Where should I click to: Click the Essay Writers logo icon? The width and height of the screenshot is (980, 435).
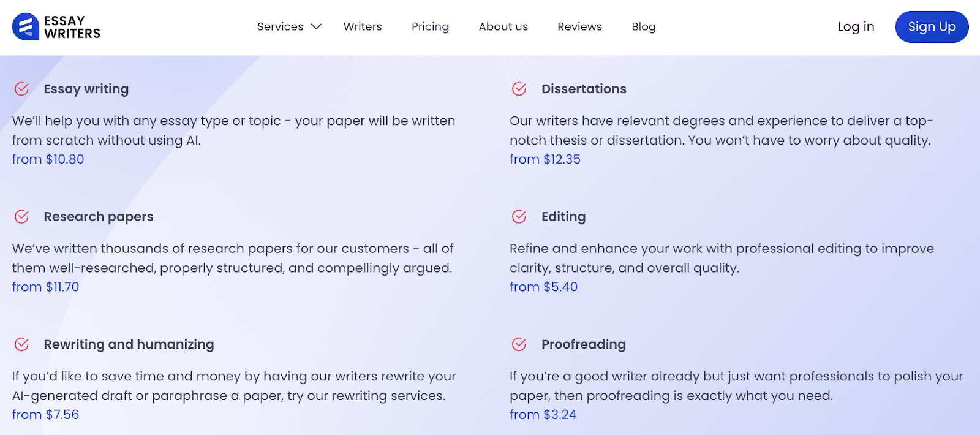(26, 27)
